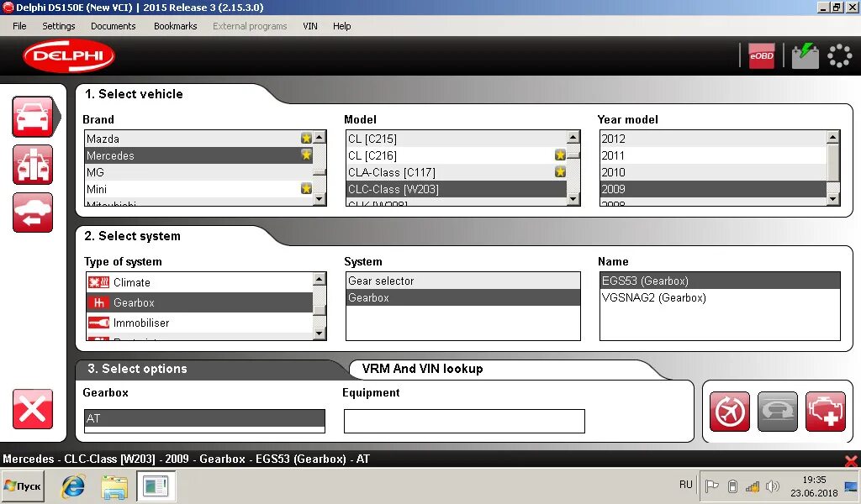Click the Type of system up arrow

[320, 279]
